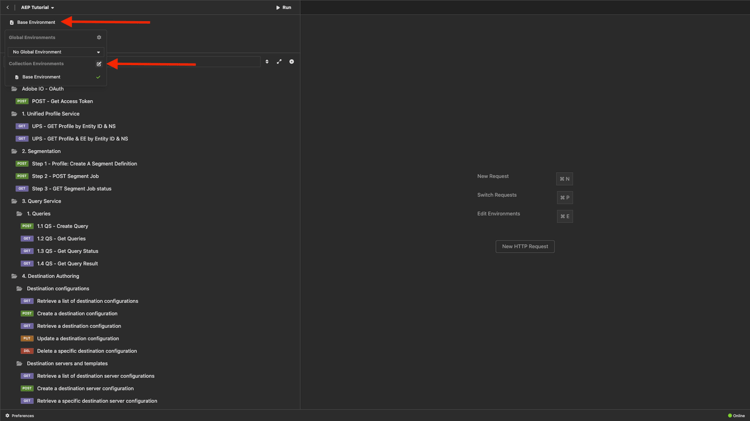Image resolution: width=750 pixels, height=421 pixels.
Task: Open 1.4 QS - Get Query Result request
Action: [67, 264]
